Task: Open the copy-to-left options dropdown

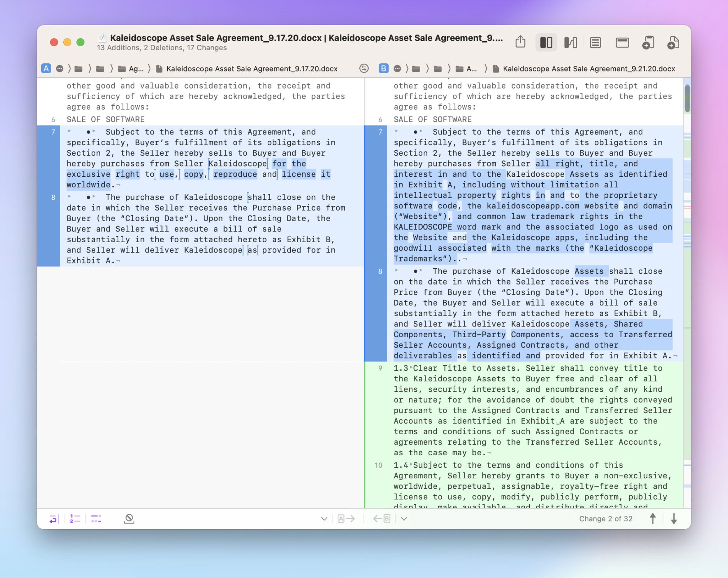Action: (x=404, y=519)
